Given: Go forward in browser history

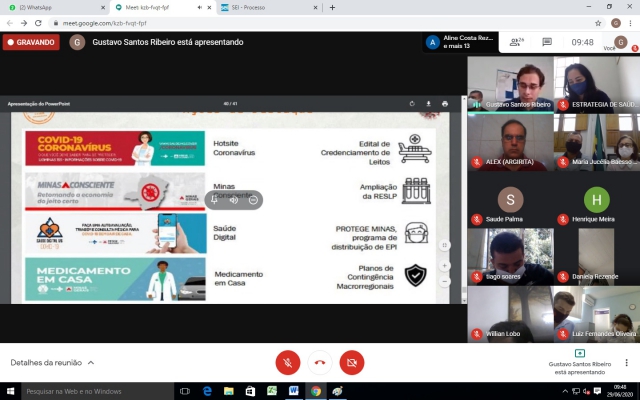Looking at the screenshot, I should tap(24, 23).
